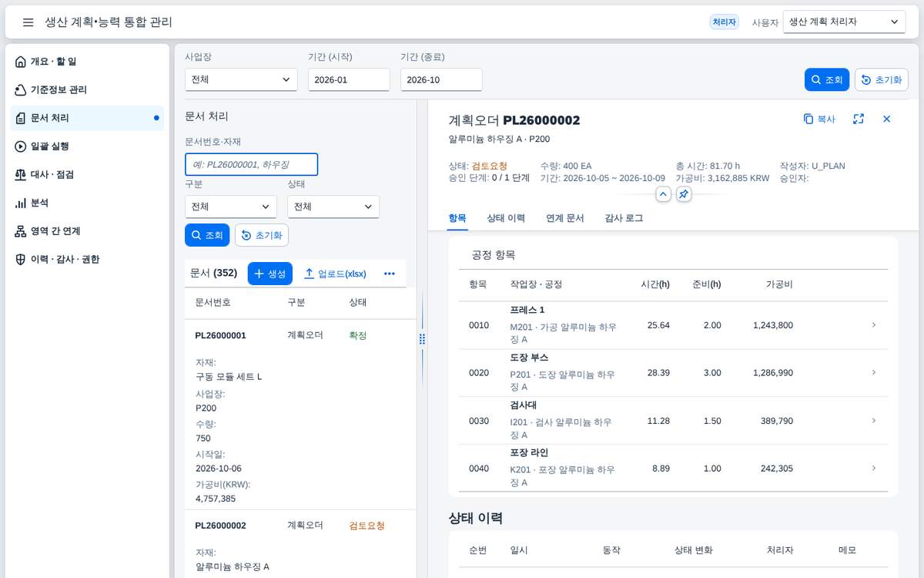The height and width of the screenshot is (578, 924).
Task: Open the 상태 filter dropdown
Action: [x=333, y=207]
